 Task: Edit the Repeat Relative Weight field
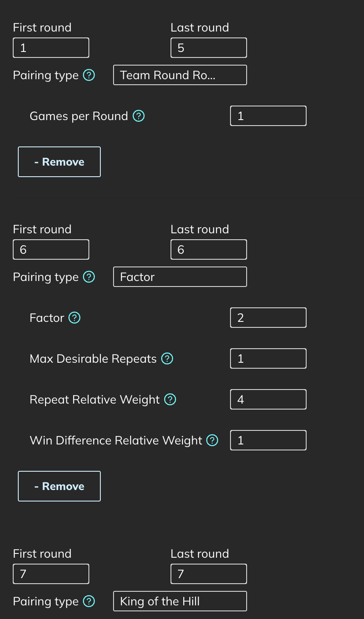(268, 400)
